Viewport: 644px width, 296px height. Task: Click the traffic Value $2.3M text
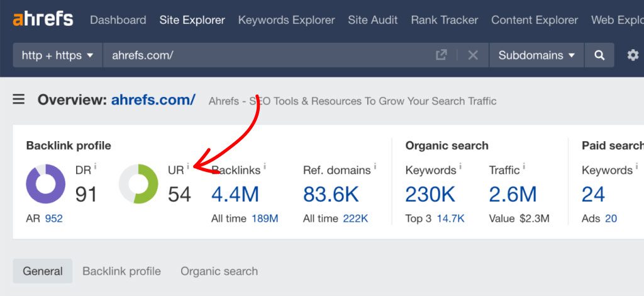point(519,219)
